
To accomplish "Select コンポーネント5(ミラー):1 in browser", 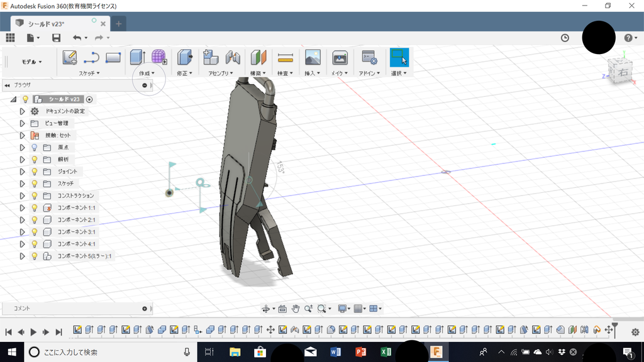I will click(x=84, y=256).
